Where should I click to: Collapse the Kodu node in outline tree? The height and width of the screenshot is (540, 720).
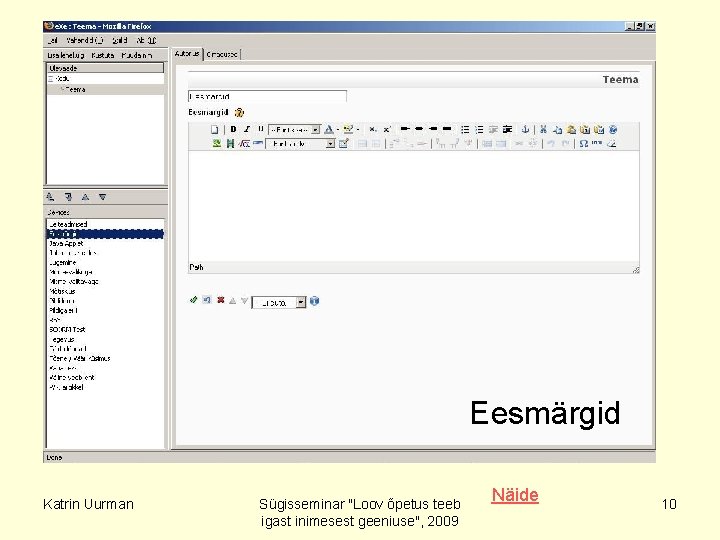click(51, 79)
